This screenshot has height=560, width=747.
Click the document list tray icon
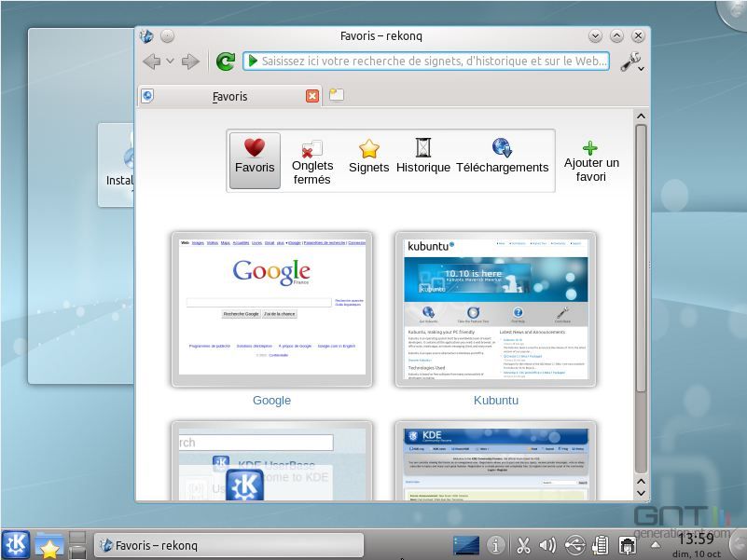[x=601, y=545]
